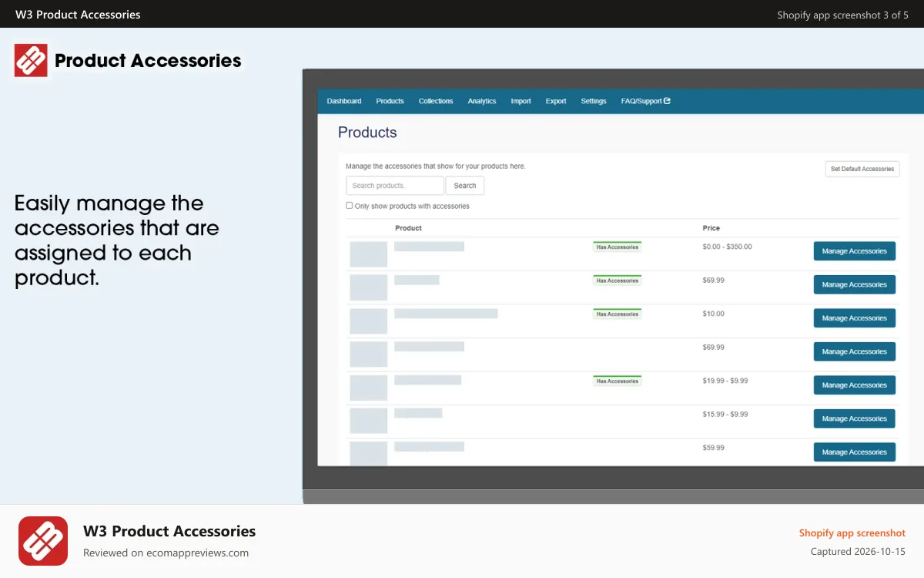Open the Collections menu item

point(436,101)
